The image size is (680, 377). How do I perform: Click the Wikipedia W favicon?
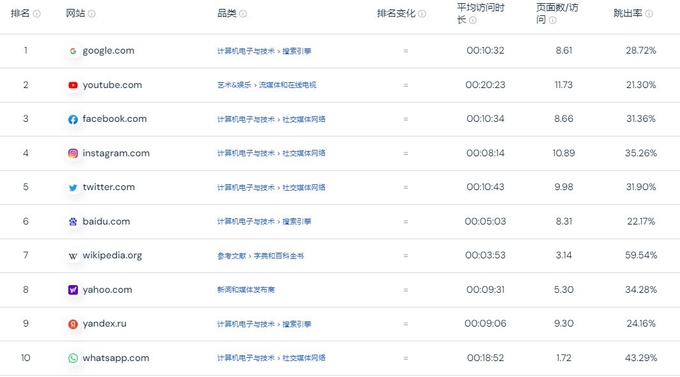[73, 256]
